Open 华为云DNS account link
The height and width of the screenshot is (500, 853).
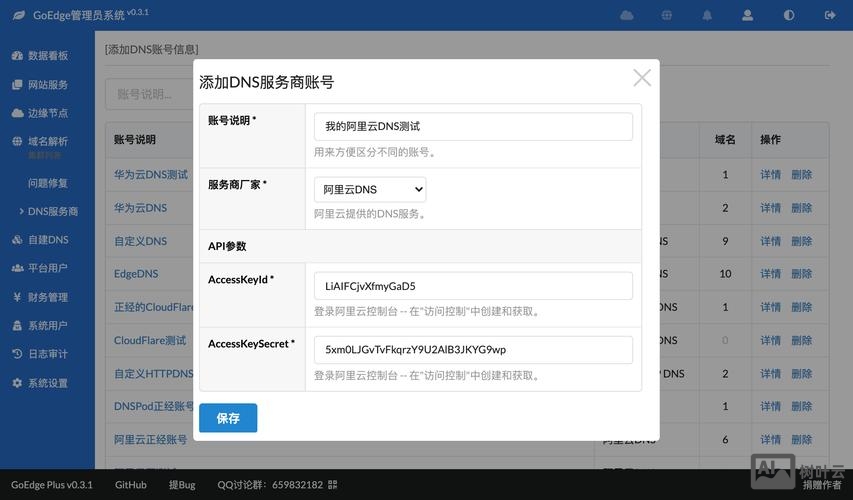[140, 208]
